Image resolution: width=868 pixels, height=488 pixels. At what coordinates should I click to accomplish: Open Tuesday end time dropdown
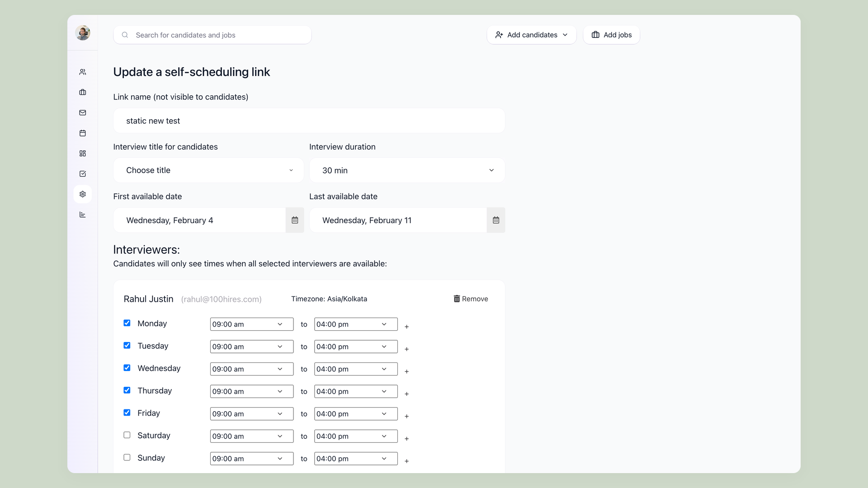click(356, 347)
